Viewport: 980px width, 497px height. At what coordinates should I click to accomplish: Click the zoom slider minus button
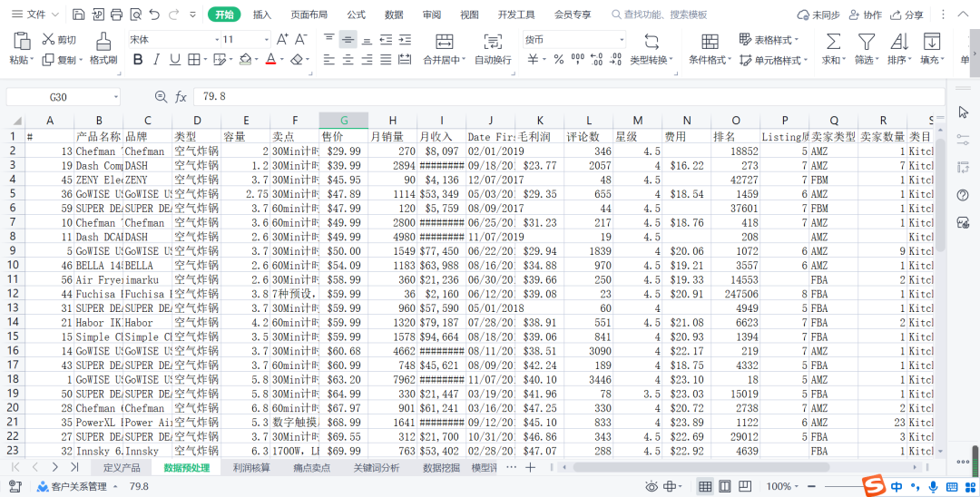pos(811,486)
